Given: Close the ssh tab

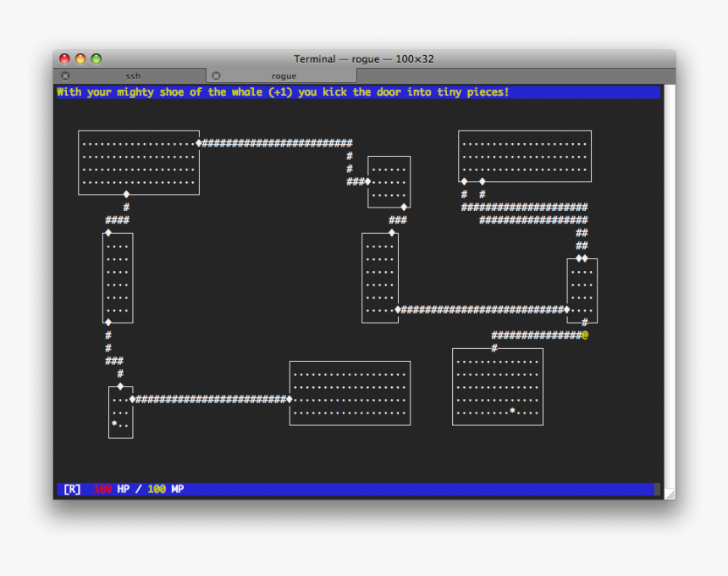Looking at the screenshot, I should pos(65,75).
